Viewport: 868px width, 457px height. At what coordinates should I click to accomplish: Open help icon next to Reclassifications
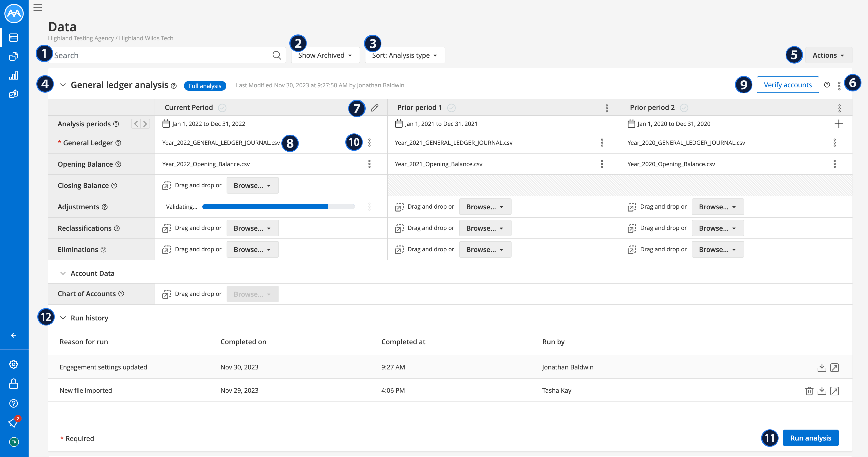pos(117,228)
